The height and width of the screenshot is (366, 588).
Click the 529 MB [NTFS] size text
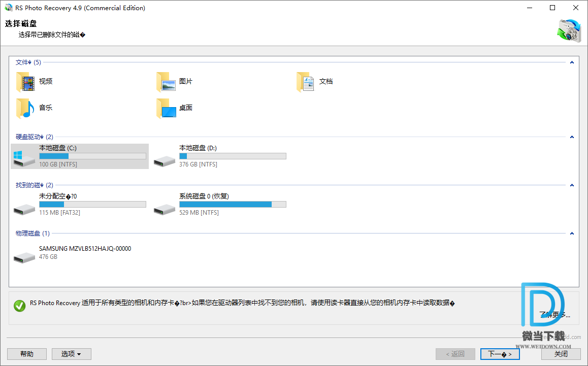pos(199,213)
